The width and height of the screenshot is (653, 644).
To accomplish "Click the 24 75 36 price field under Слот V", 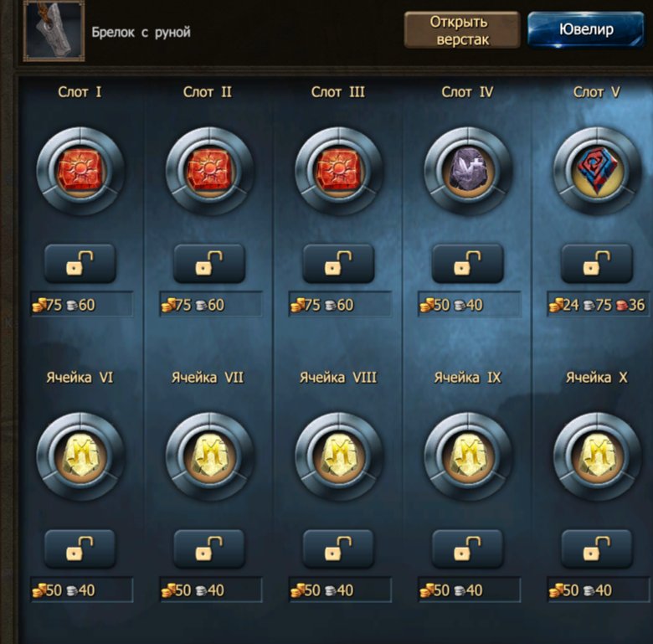I will [x=599, y=305].
